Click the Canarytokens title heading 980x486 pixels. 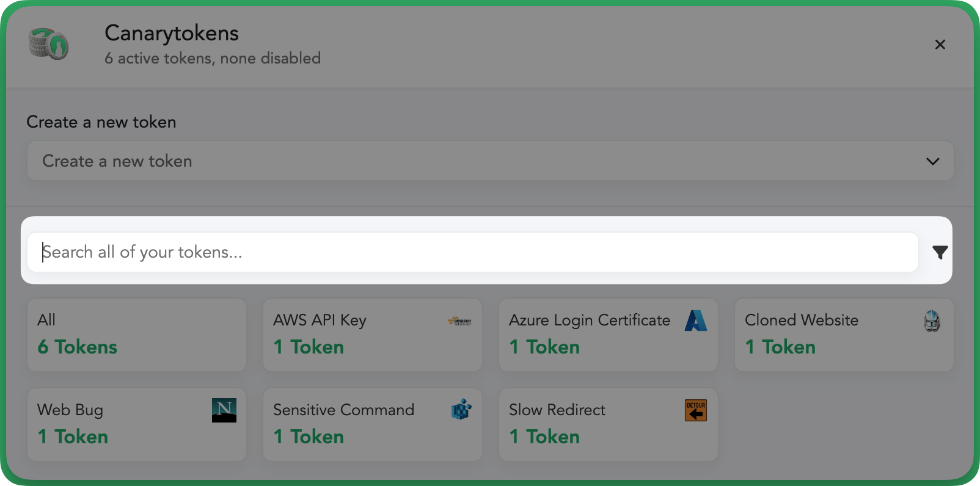coord(172,33)
